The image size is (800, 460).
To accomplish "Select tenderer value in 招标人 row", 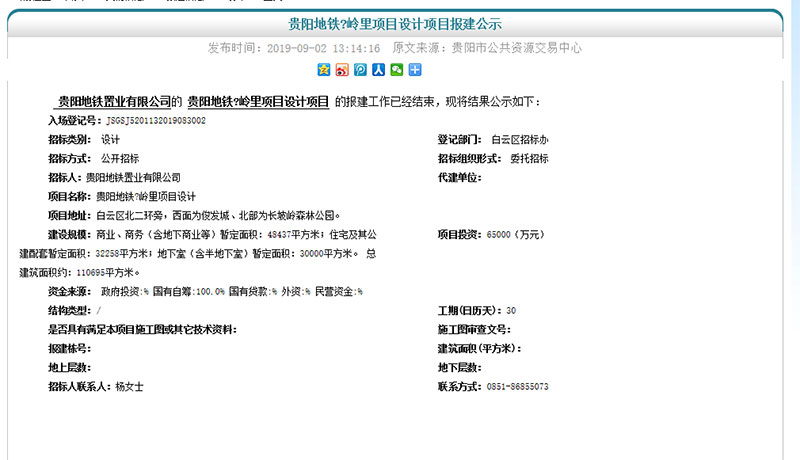I will (133, 177).
